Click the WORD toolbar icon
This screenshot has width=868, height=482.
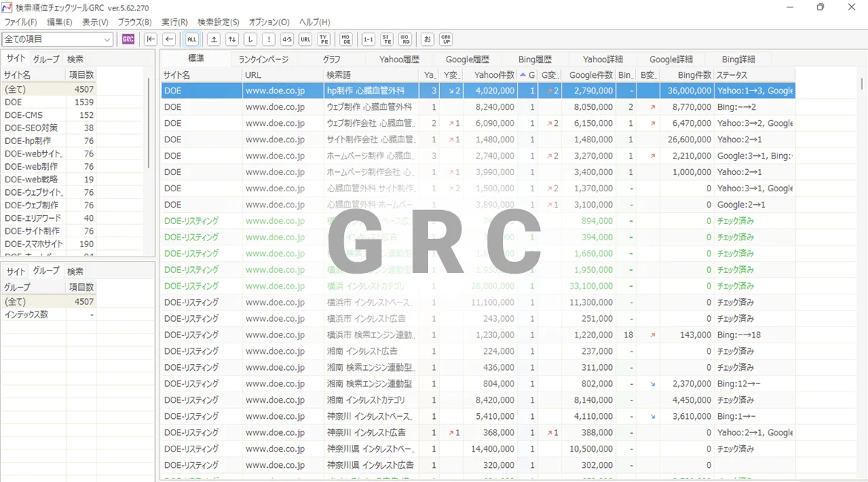(x=405, y=39)
